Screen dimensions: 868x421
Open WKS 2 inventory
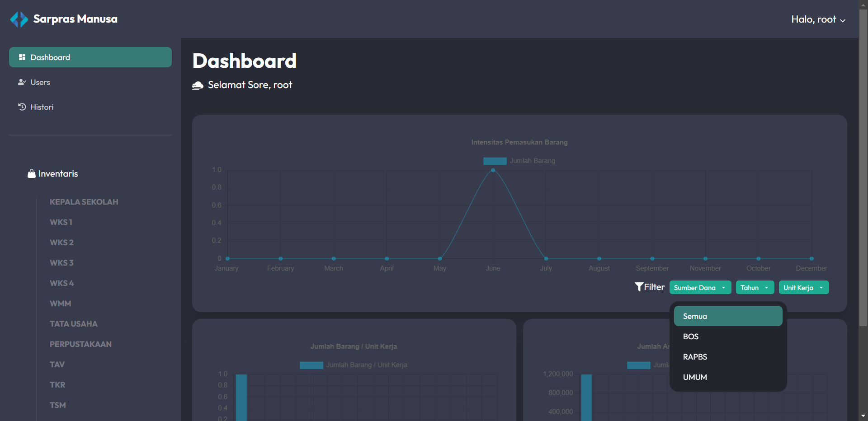(61, 243)
